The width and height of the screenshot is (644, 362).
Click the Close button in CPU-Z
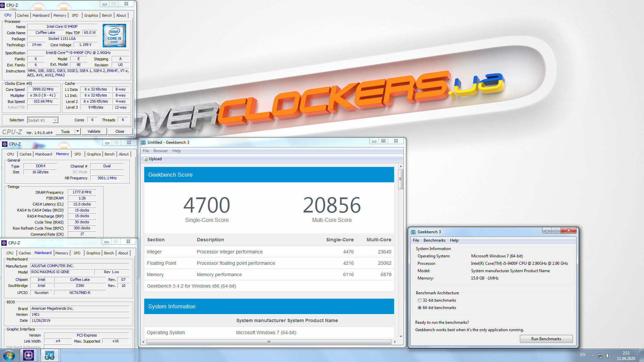coord(120,131)
